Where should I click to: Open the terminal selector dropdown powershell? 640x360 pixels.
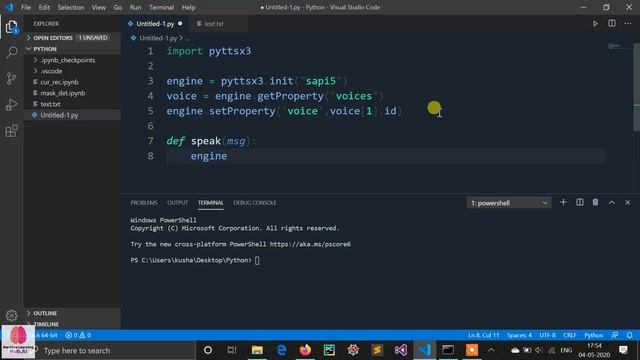coord(509,203)
